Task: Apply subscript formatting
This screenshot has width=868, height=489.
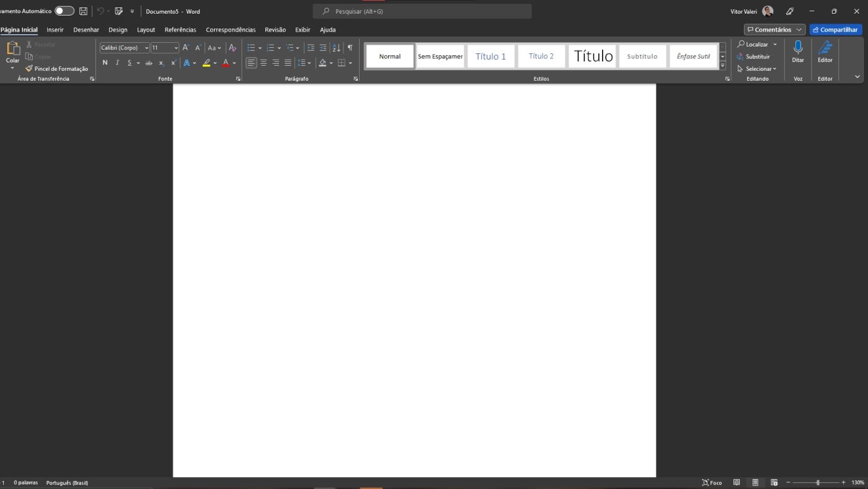Action: tap(161, 62)
